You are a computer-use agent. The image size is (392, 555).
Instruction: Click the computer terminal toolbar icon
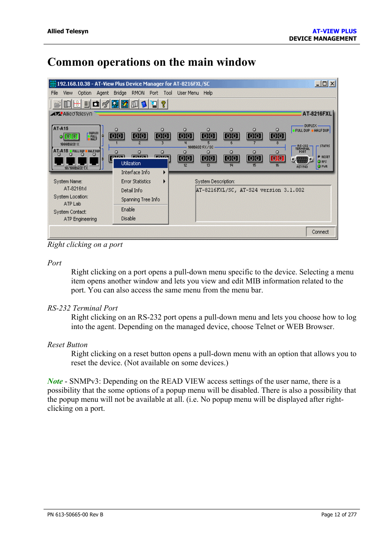(154, 104)
